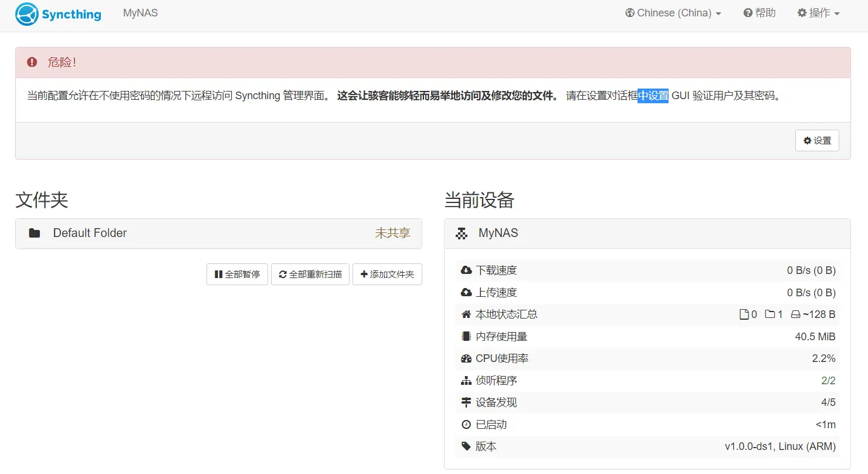Click the 文件夹 section heading

point(42,200)
